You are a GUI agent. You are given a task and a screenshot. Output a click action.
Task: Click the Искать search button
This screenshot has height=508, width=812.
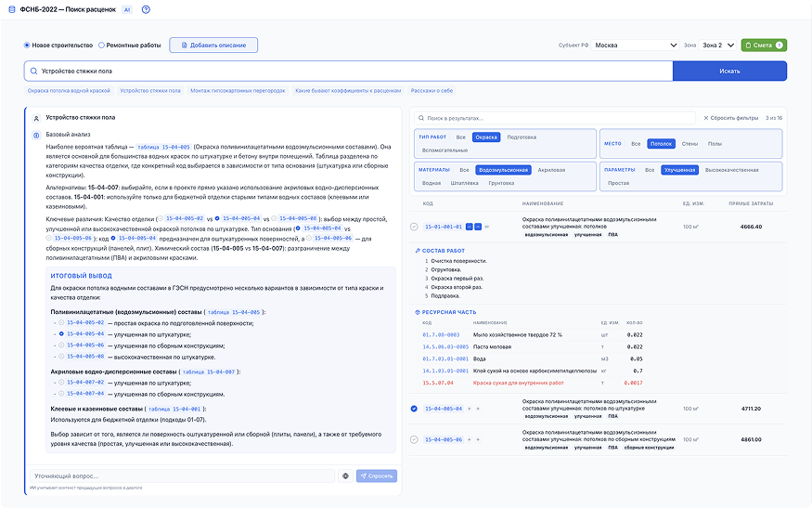[729, 71]
